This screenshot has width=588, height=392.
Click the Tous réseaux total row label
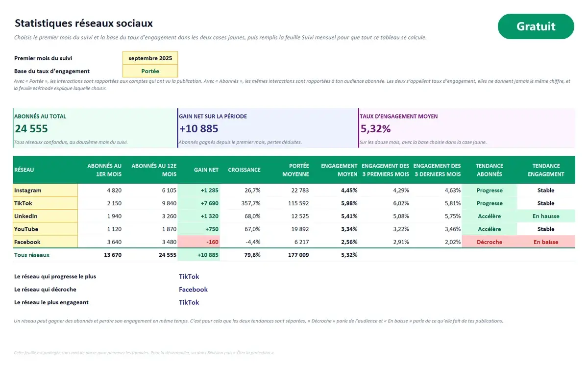(x=32, y=255)
